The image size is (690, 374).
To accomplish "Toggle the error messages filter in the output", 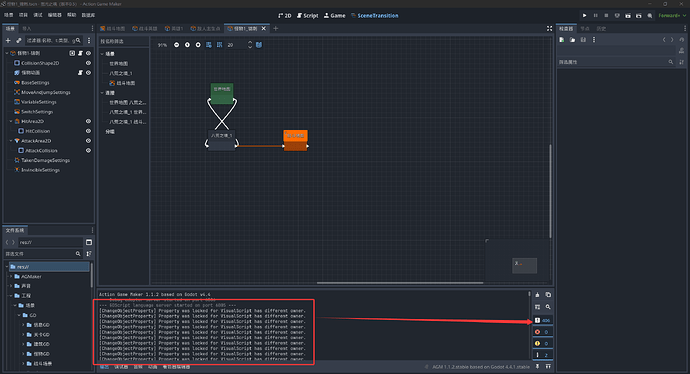I will point(542,332).
